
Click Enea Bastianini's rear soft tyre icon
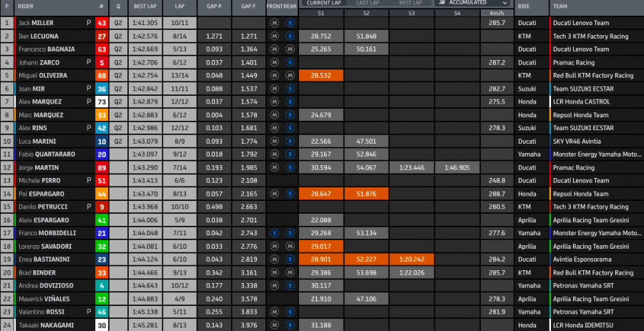pyautogui.click(x=288, y=259)
